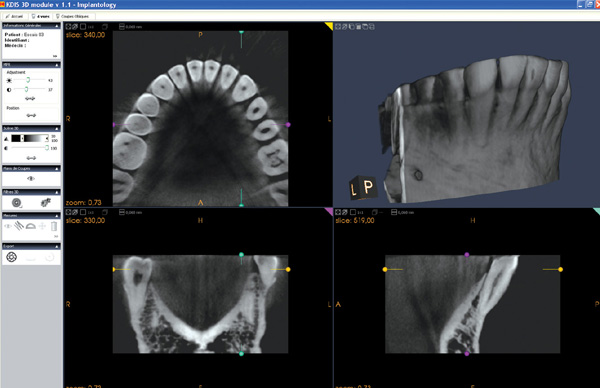The height and width of the screenshot is (388, 600).
Task: Click the axial slice: 340,00 label
Action: 85,35
